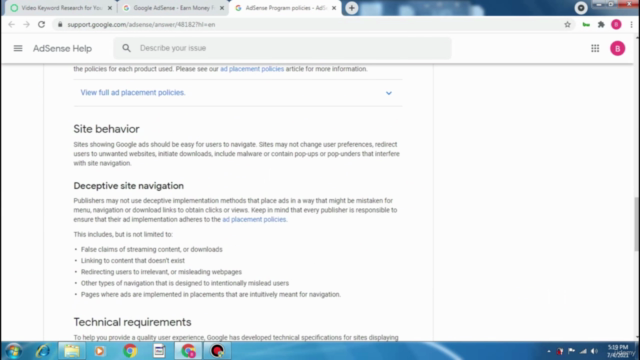Launch Internet Explorer from taskbar
This screenshot has height=360, width=640.
click(x=43, y=351)
